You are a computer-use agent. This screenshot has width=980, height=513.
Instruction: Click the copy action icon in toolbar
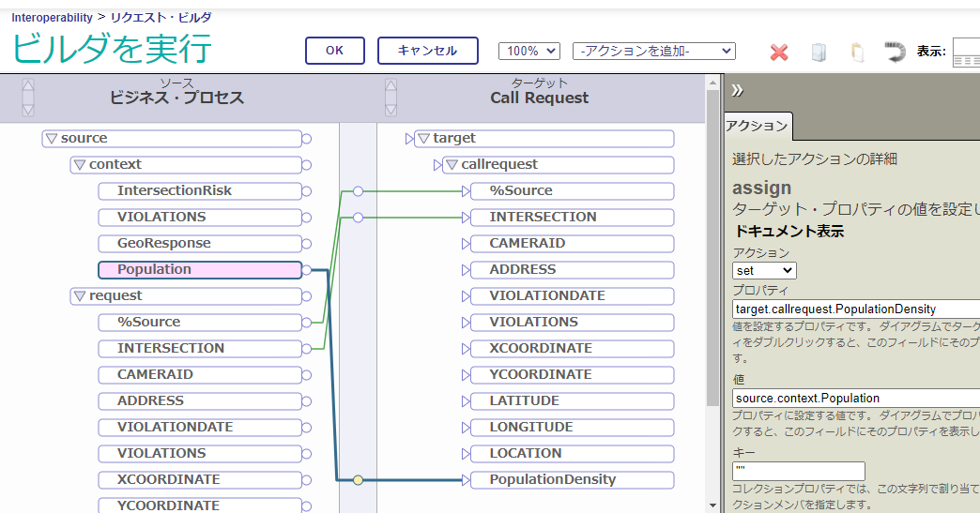click(x=819, y=52)
